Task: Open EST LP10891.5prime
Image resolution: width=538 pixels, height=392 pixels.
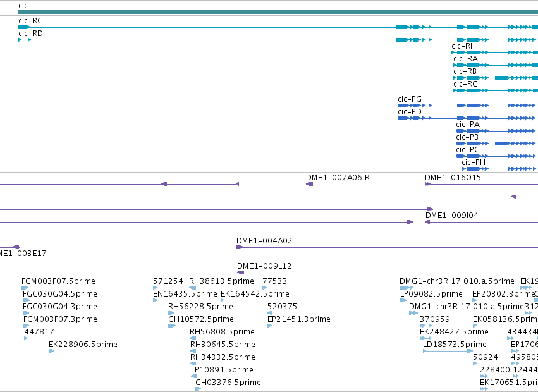Action: click(223, 370)
